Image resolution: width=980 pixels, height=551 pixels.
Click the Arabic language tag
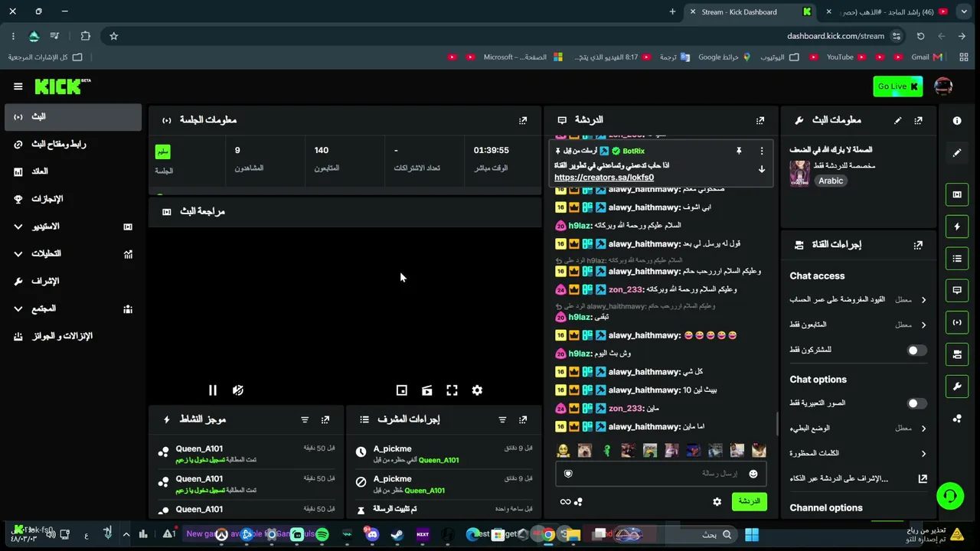coord(831,181)
